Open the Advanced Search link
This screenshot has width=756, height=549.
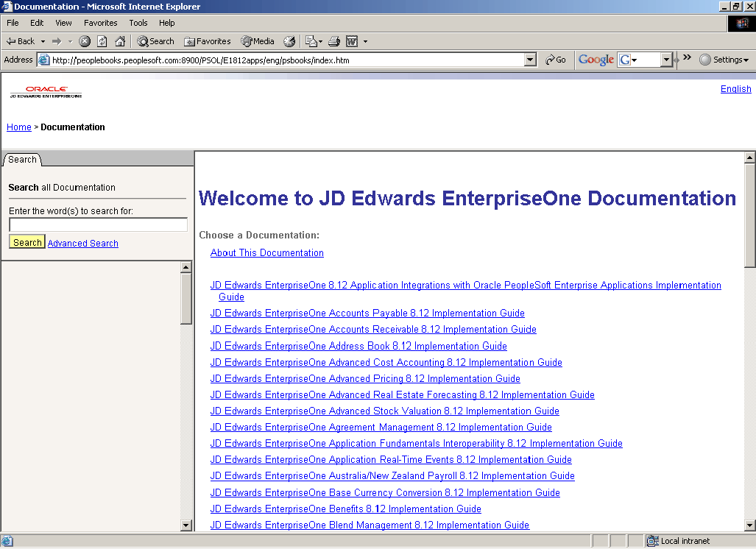click(x=83, y=244)
